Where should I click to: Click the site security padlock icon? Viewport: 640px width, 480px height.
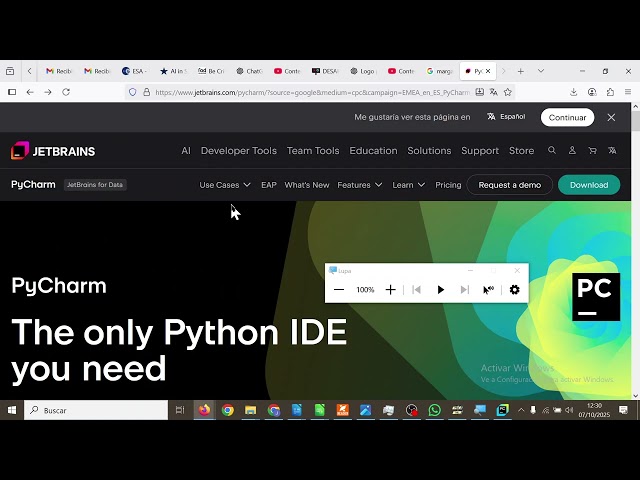pos(147,92)
